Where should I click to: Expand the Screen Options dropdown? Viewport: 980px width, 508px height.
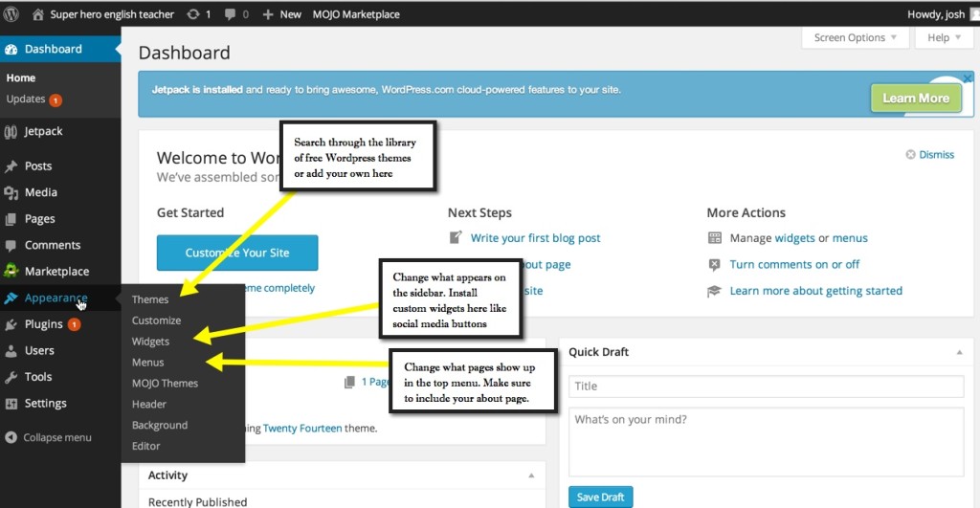tap(855, 37)
